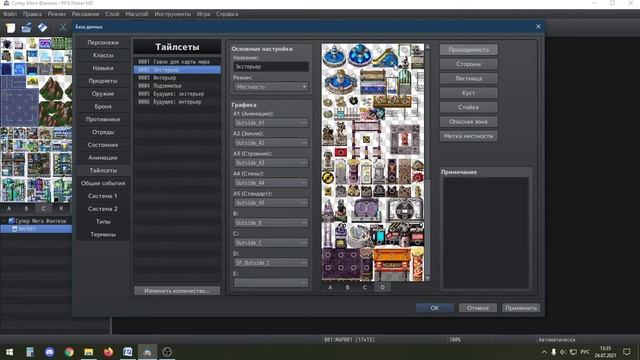Click the РУС language indicator
Viewport: 640px width, 360px height.
tap(585, 352)
